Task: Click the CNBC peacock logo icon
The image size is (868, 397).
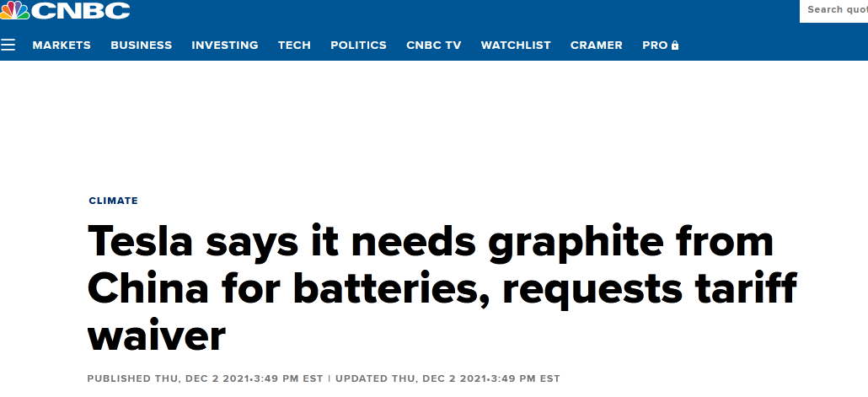Action: tap(14, 10)
